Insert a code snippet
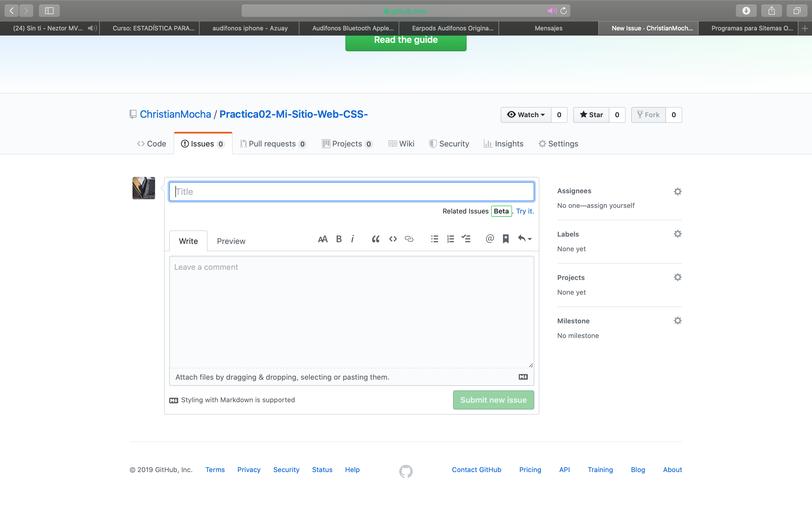 (392, 239)
